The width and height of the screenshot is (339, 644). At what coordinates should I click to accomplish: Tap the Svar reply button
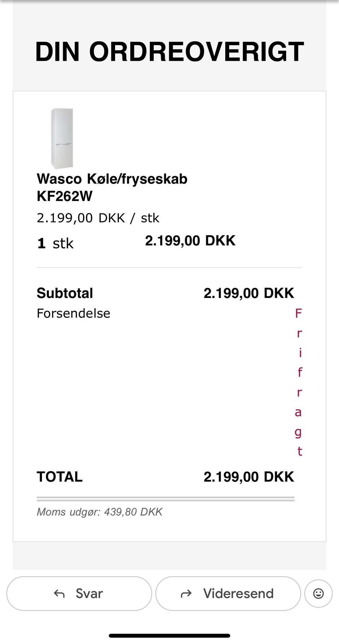pos(79,594)
